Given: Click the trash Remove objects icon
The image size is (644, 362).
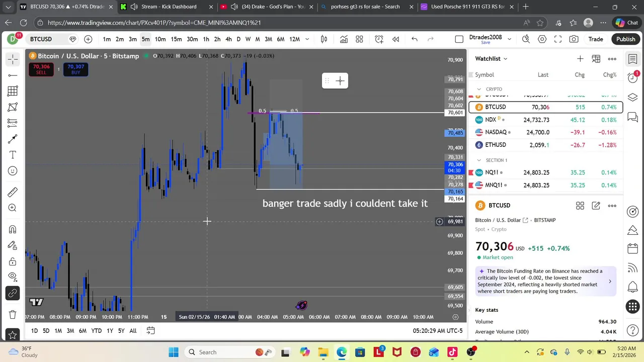Looking at the screenshot, I should pyautogui.click(x=13, y=315).
